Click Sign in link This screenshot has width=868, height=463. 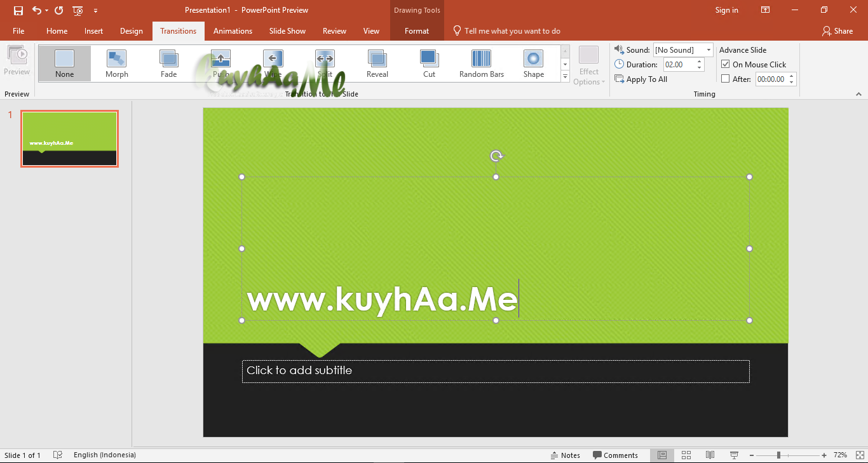tap(726, 10)
